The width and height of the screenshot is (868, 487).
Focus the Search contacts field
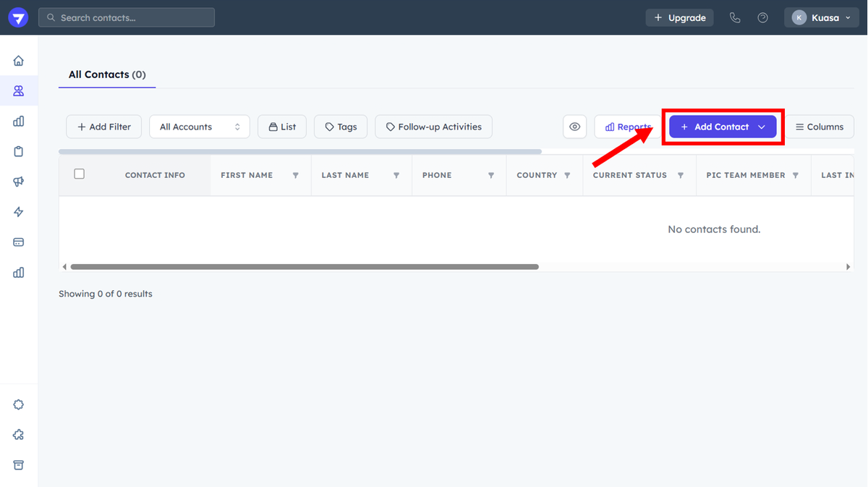coord(127,17)
